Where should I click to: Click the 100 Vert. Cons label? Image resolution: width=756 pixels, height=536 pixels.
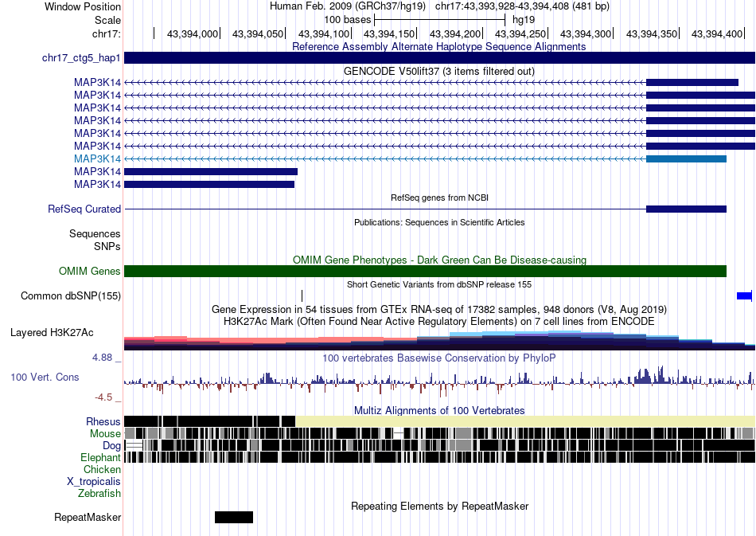coord(45,378)
